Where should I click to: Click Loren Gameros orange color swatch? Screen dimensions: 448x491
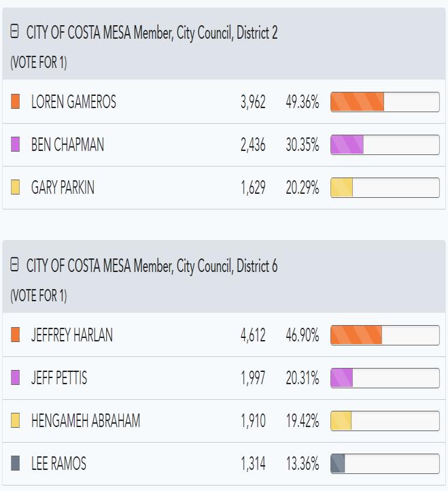[16, 102]
